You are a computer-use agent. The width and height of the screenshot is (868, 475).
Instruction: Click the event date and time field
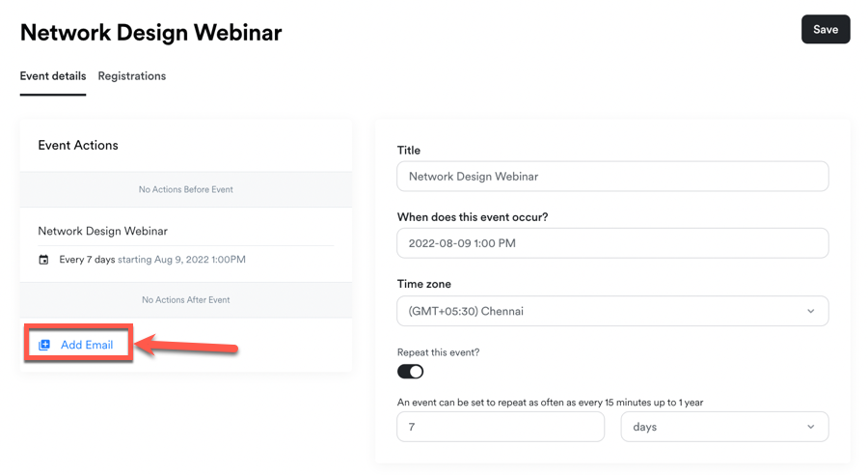[x=611, y=243]
